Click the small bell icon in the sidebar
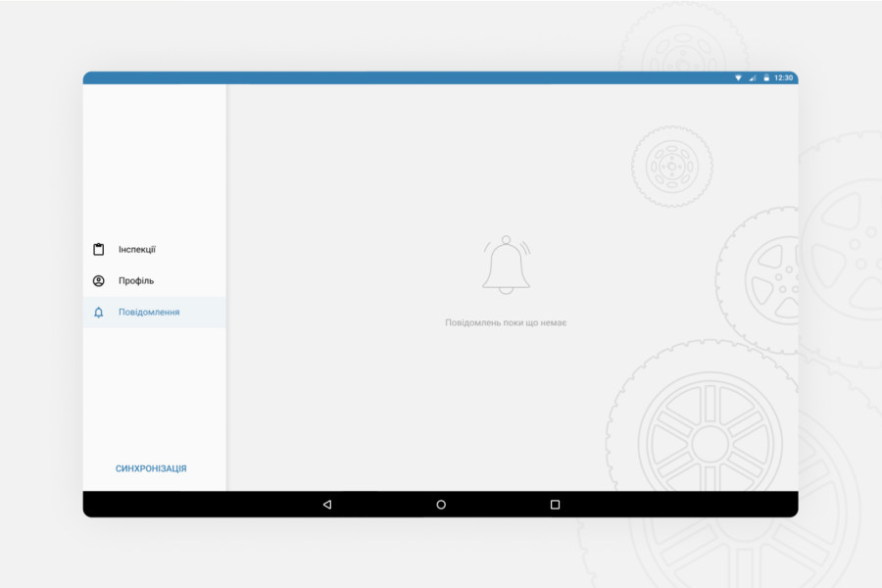The height and width of the screenshot is (588, 882). 98,313
